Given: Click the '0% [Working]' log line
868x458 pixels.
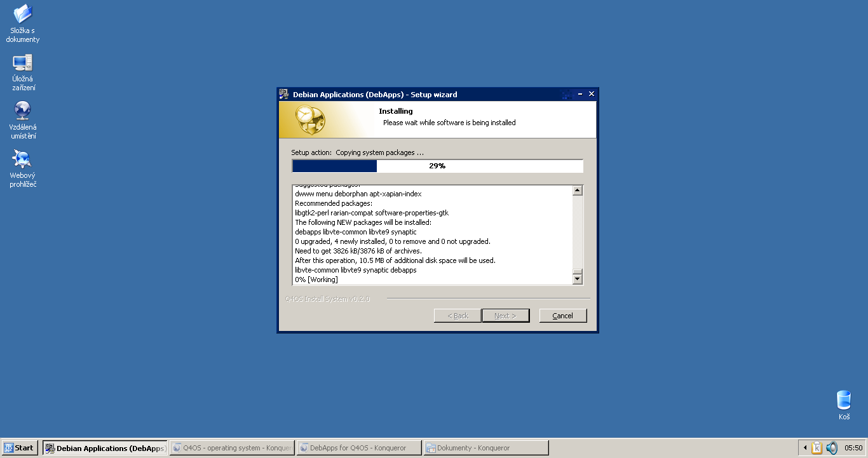Looking at the screenshot, I should 316,280.
